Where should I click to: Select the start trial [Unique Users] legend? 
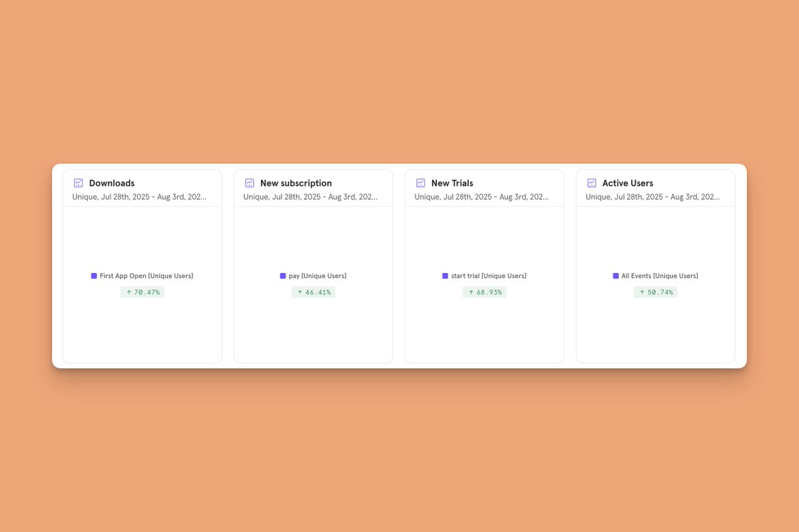(x=485, y=276)
